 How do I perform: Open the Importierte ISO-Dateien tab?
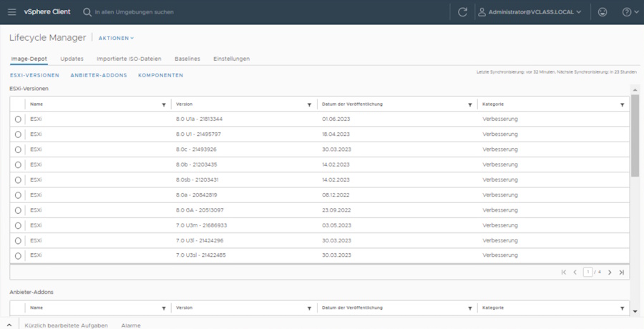coord(129,59)
